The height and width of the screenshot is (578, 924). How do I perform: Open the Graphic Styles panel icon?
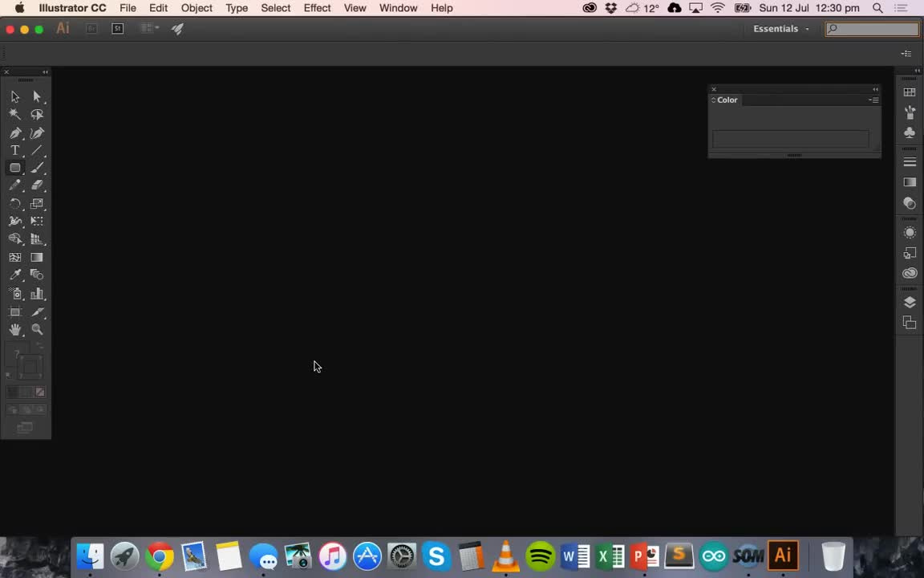(910, 253)
